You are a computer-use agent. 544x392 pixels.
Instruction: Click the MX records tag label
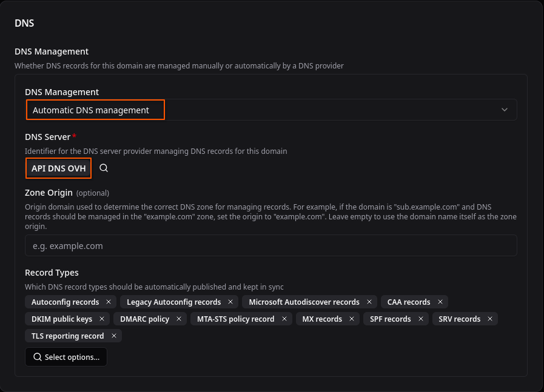(x=322, y=319)
